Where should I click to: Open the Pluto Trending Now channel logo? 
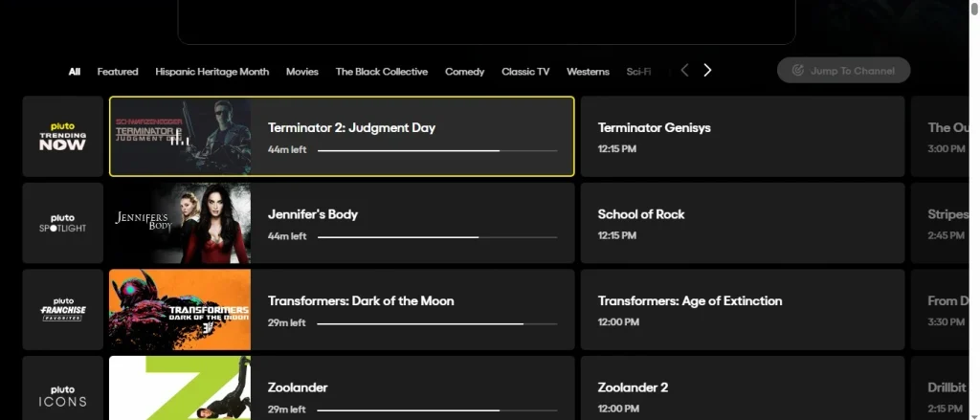coord(62,136)
